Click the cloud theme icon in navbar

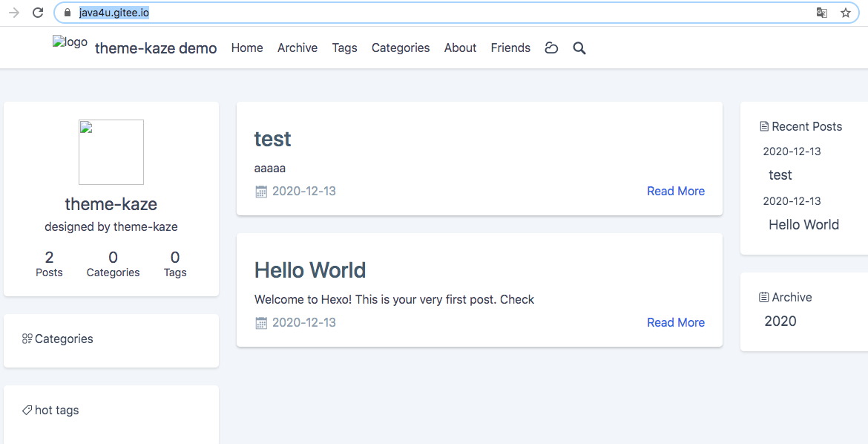click(551, 48)
